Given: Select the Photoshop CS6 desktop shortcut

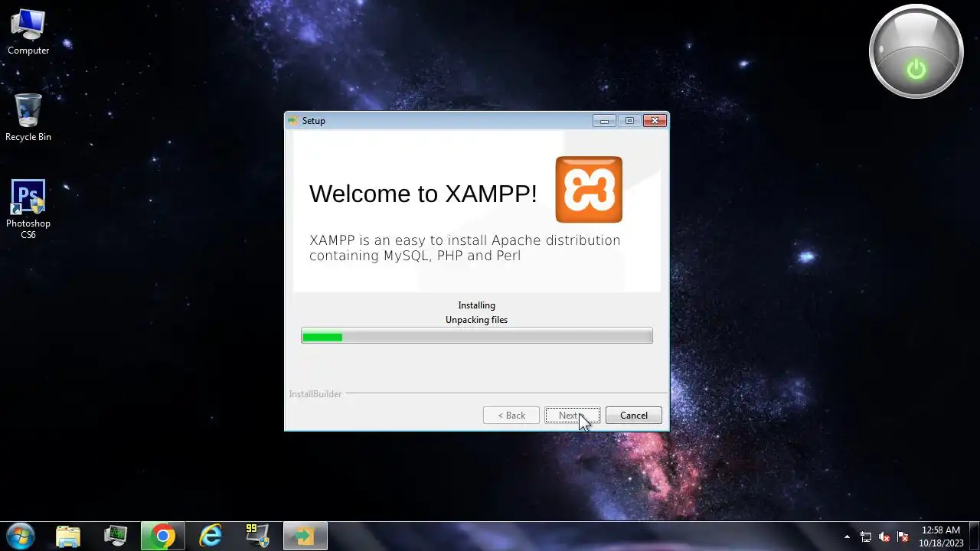Looking at the screenshot, I should pos(28,209).
